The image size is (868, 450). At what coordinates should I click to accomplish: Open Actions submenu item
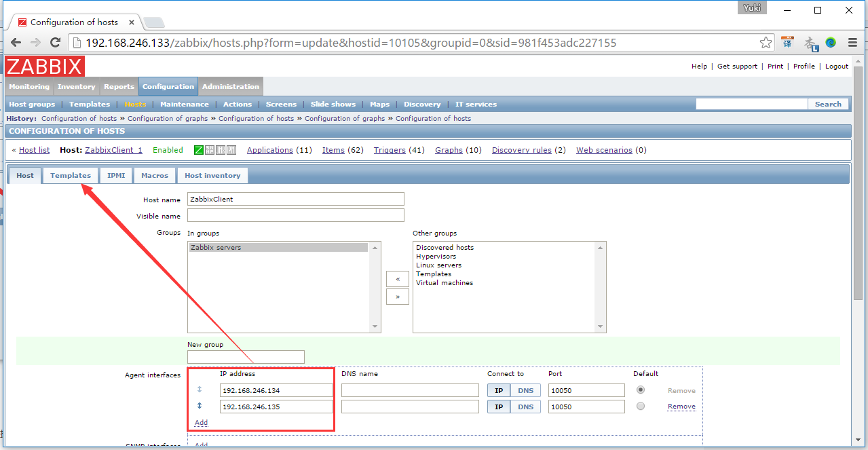[x=238, y=105]
